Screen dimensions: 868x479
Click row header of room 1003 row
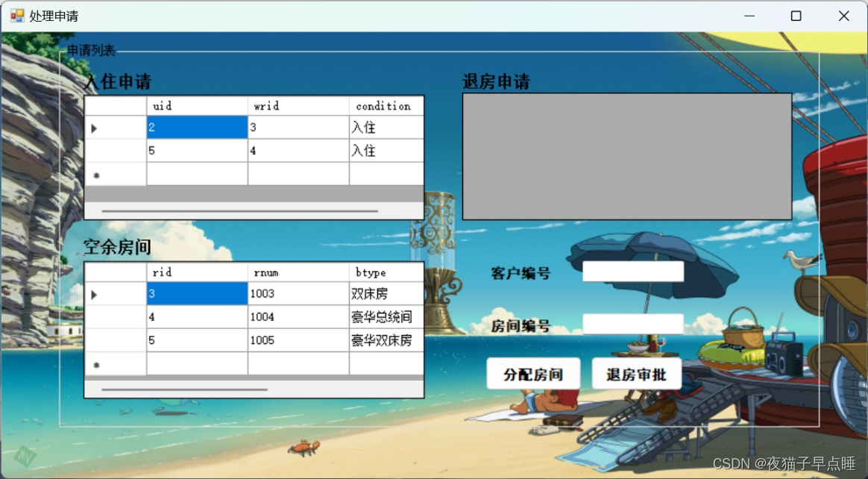[x=116, y=293]
